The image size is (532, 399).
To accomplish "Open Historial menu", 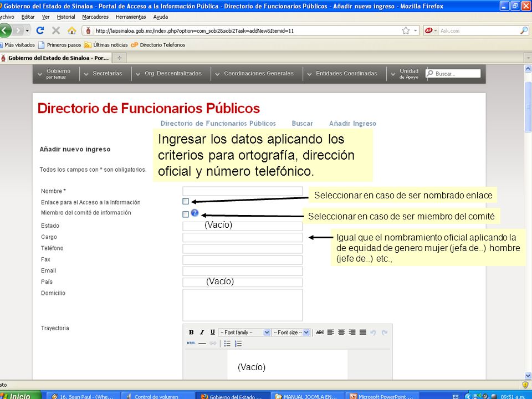I will (66, 17).
